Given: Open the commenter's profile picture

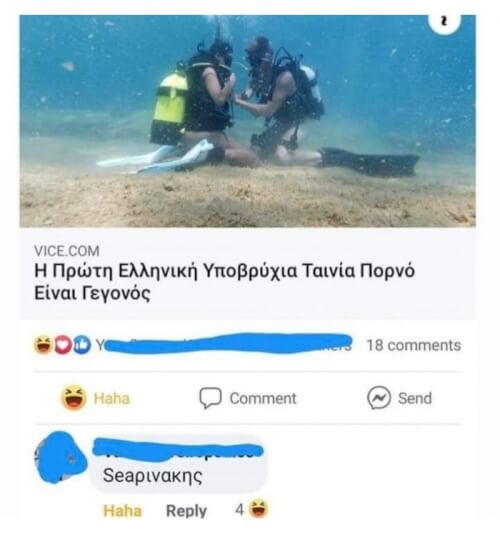Looking at the screenshot, I should tap(61, 457).
